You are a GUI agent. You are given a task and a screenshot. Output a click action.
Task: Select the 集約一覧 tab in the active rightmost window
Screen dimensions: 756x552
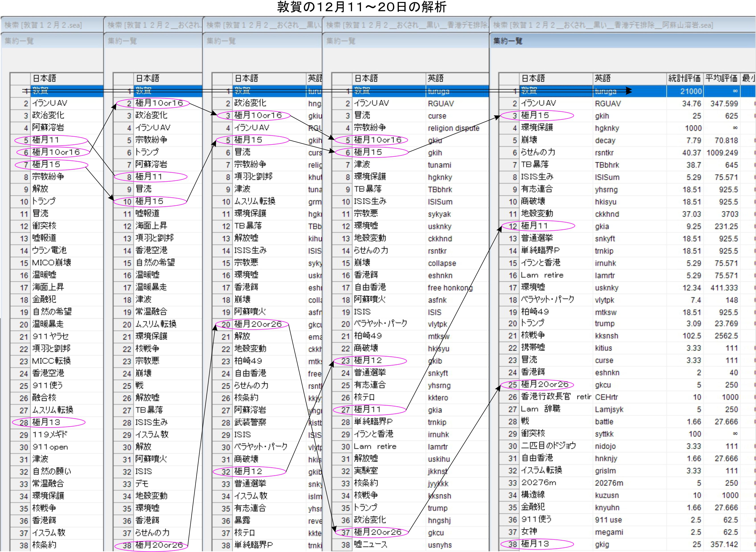point(508,41)
